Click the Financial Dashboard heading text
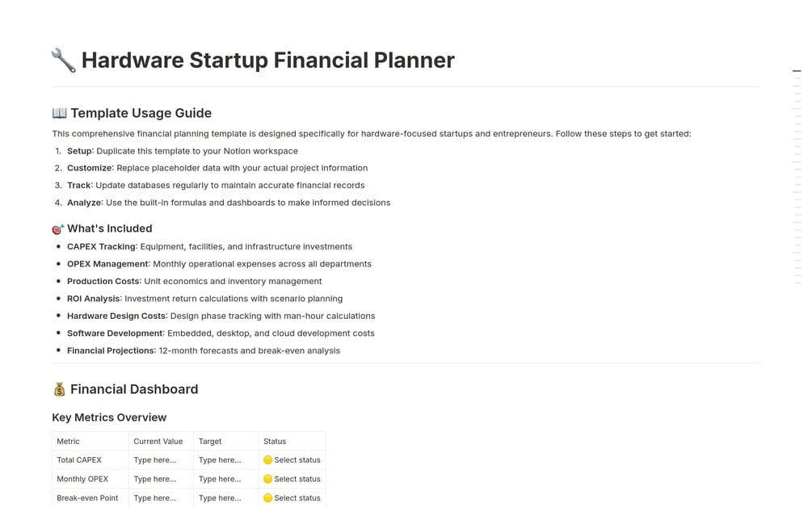The height and width of the screenshot is (507, 812). 134,389
